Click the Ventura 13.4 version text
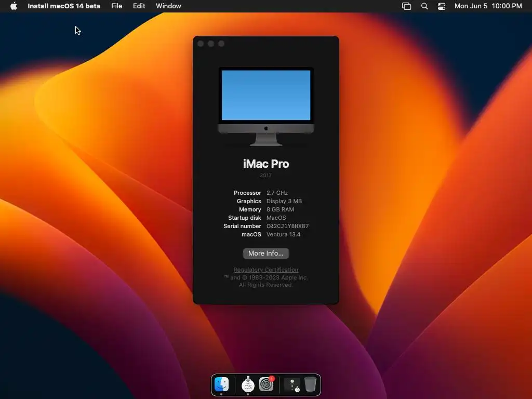 [x=283, y=234]
